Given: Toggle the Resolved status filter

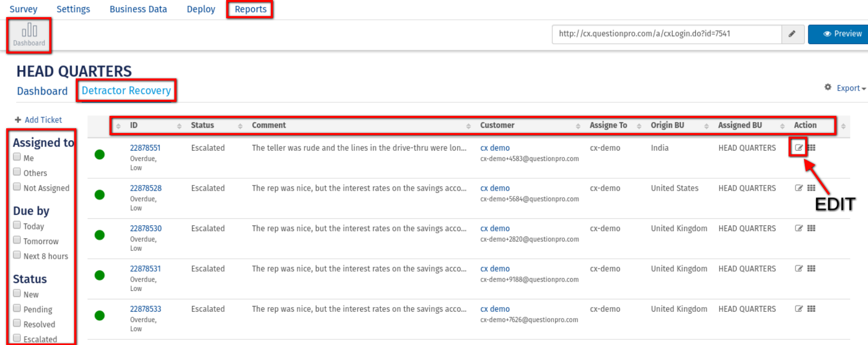Looking at the screenshot, I should point(17,323).
